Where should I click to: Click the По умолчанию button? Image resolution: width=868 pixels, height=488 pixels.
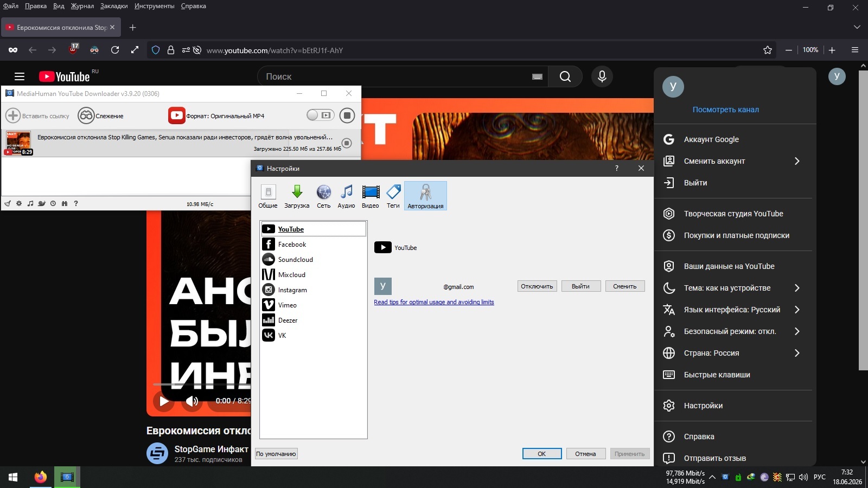276,454
